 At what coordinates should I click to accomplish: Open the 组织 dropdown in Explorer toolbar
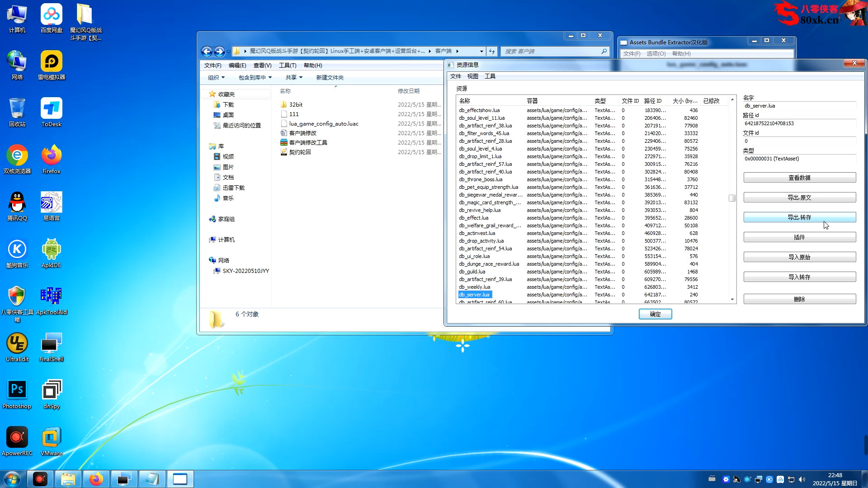216,78
